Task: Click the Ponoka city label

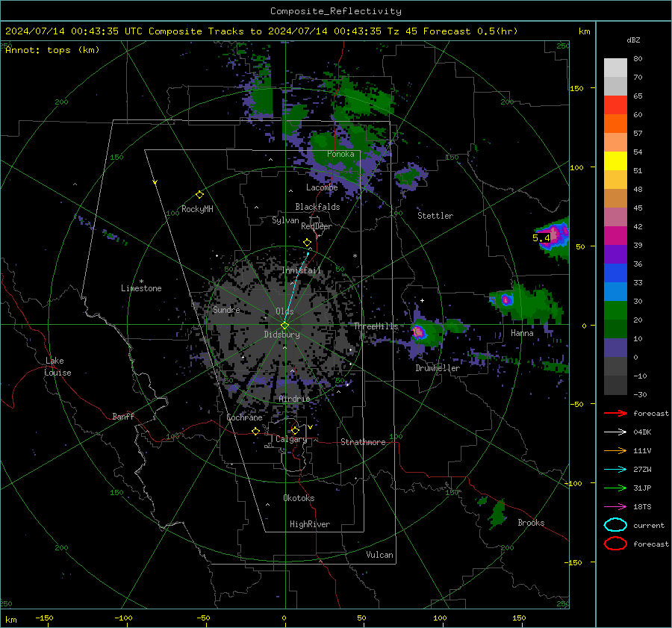Action: (x=340, y=154)
